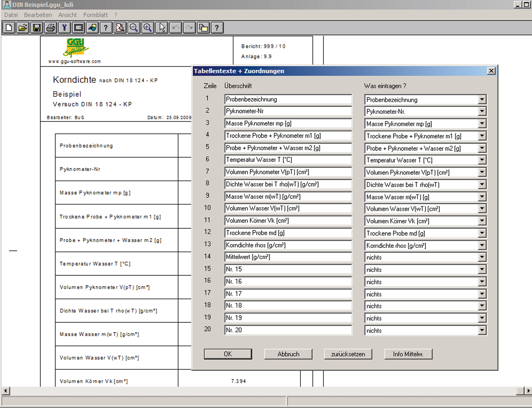Screen dimensions: 532x408
Task: Click the row 14 Mittelwert heading field
Action: pos(288,257)
